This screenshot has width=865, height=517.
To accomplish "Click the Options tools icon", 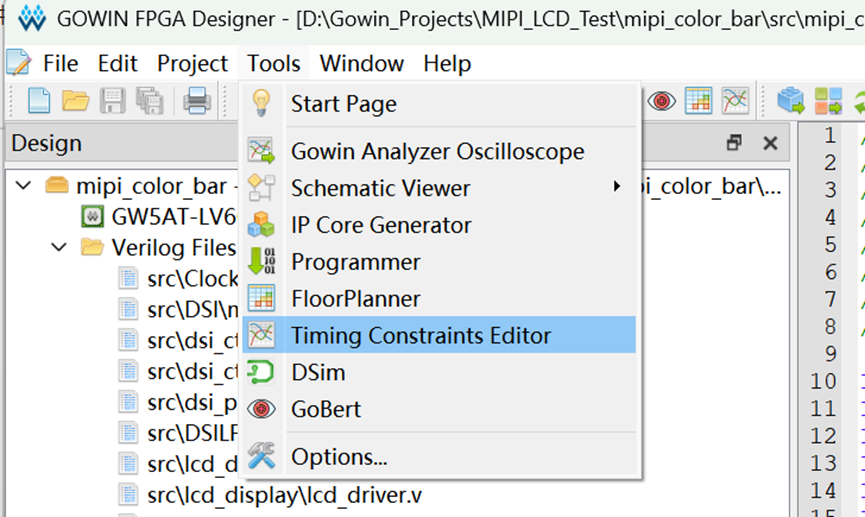I will (261, 456).
